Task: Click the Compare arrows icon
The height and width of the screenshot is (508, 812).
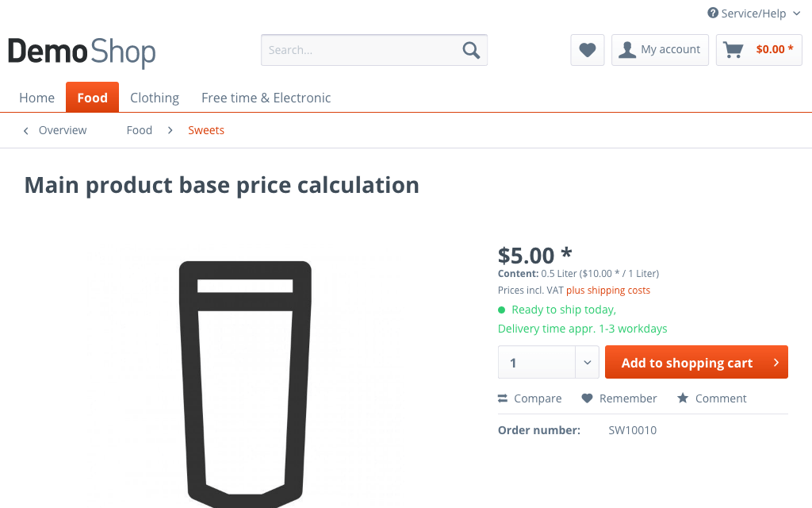Action: (x=503, y=398)
